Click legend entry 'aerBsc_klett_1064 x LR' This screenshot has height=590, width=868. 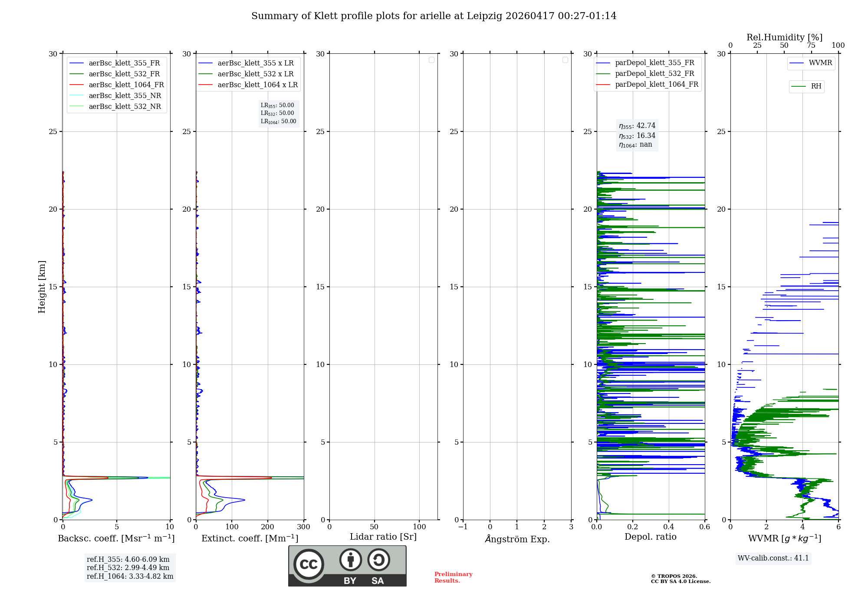(248, 85)
